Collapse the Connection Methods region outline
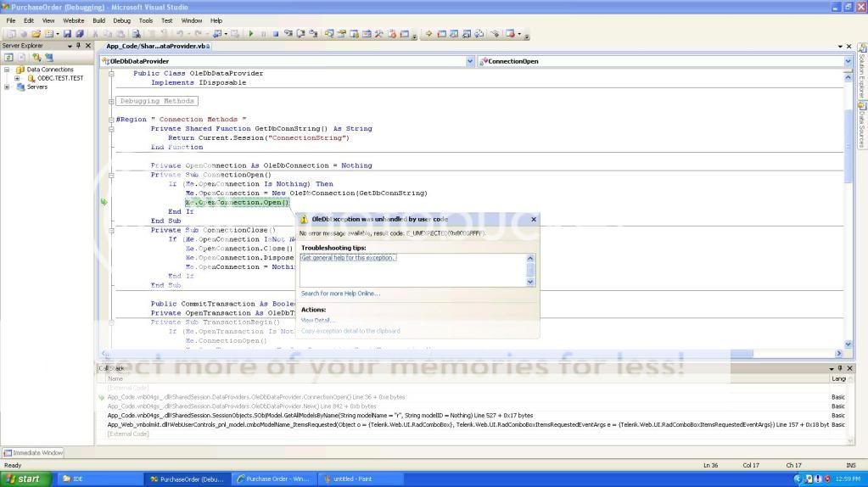This screenshot has height=487, width=868. (111, 120)
